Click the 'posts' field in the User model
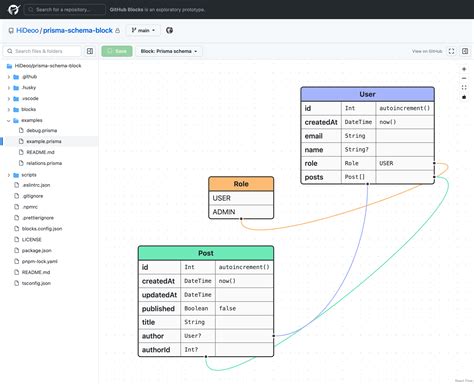The image size is (474, 384). pyautogui.click(x=367, y=177)
